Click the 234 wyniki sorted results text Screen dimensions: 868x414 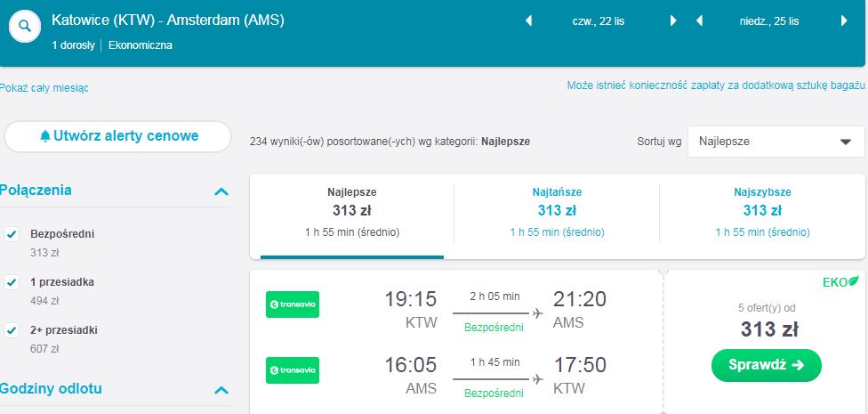390,142
